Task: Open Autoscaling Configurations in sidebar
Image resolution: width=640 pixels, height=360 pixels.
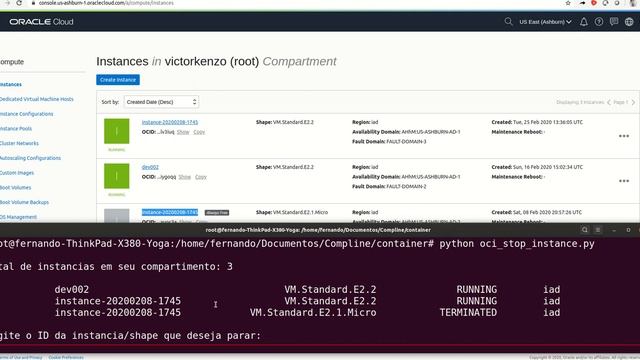Action: pyautogui.click(x=30, y=158)
